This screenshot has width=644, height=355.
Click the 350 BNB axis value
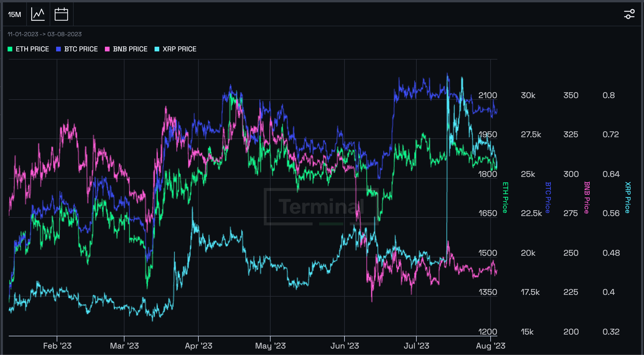point(571,95)
